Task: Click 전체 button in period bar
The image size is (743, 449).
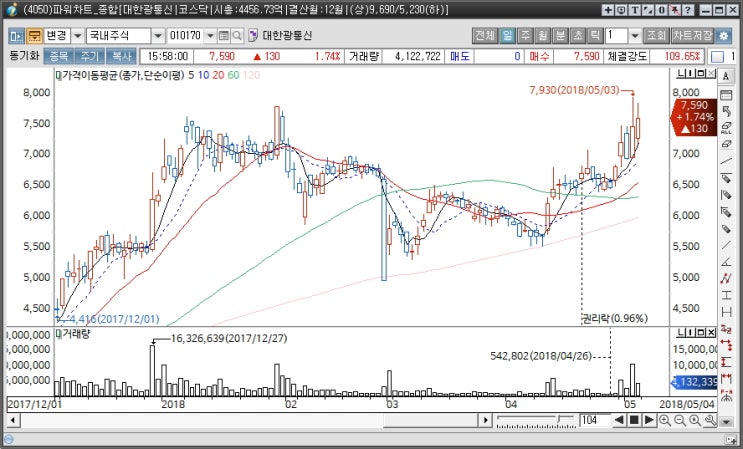Action: pyautogui.click(x=484, y=36)
